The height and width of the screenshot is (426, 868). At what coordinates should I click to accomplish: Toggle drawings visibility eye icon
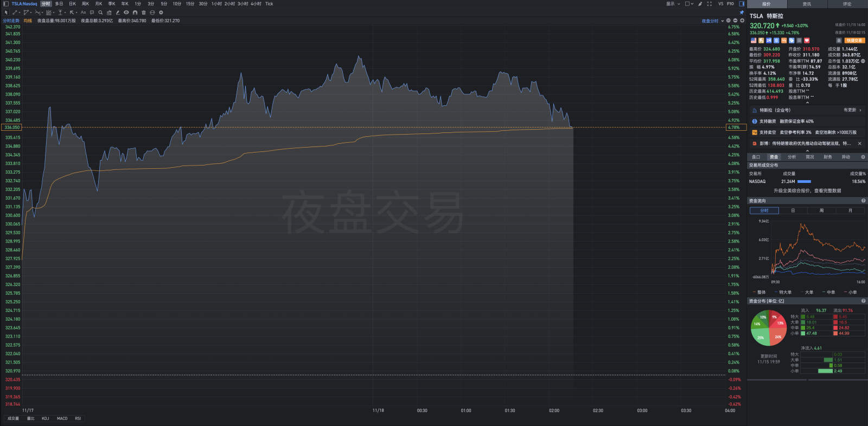[x=126, y=12]
